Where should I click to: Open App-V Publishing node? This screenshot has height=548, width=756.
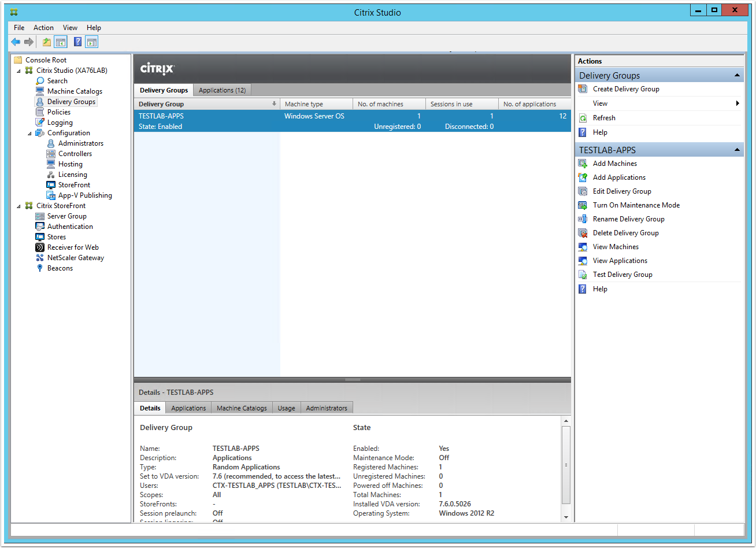(85, 195)
